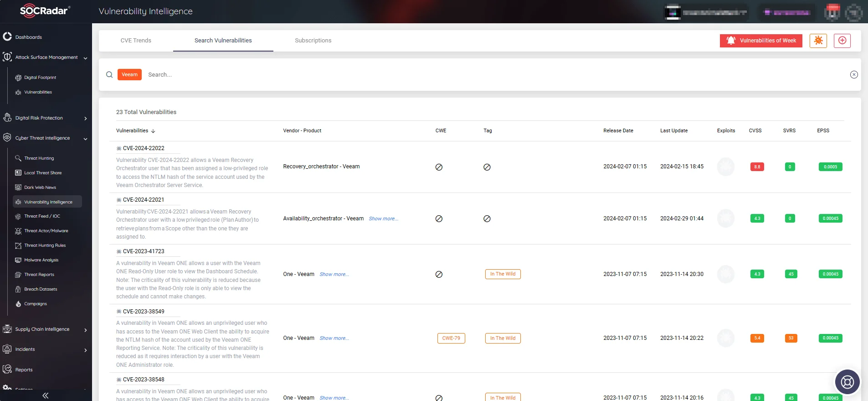Click the 8.8 CVSS score badge

coord(757,167)
